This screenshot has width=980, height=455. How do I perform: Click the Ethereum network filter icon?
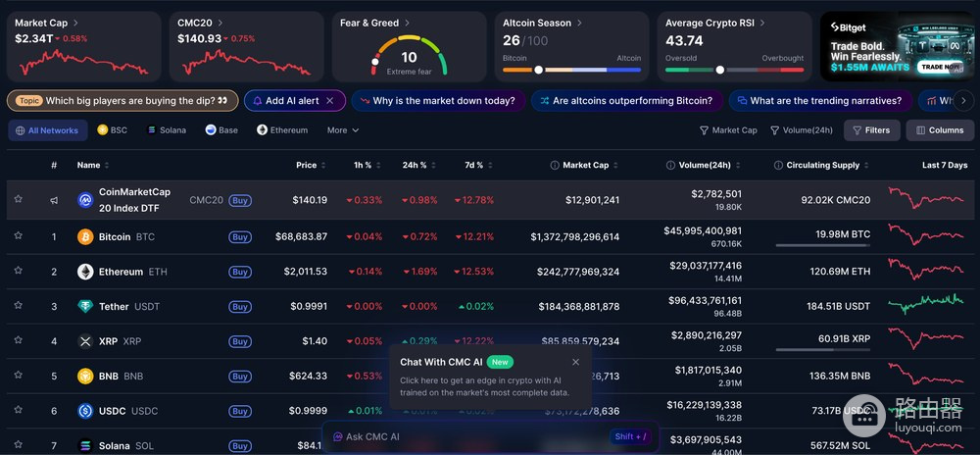click(x=262, y=130)
